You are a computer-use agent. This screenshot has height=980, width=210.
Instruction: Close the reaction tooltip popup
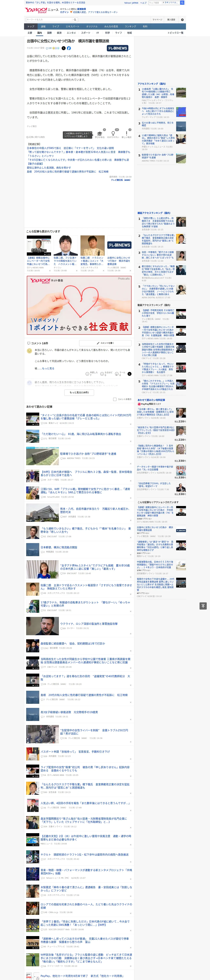91,133
